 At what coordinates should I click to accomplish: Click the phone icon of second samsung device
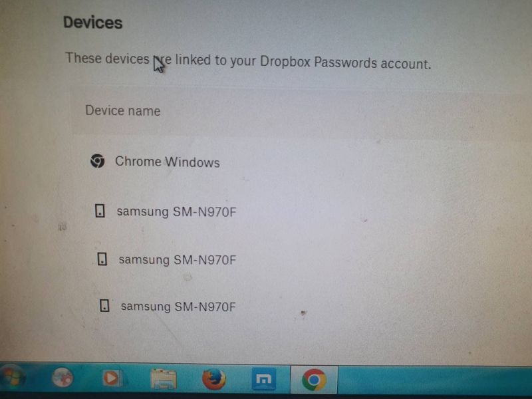point(102,259)
